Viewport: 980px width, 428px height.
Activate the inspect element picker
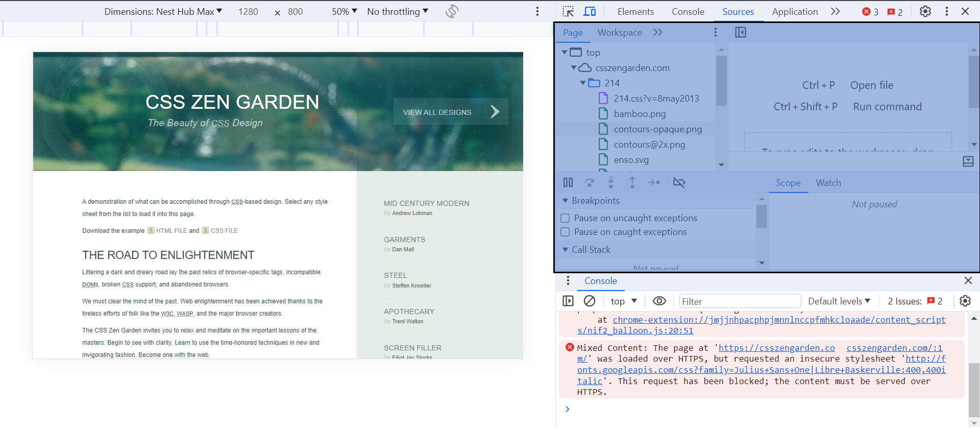click(568, 11)
